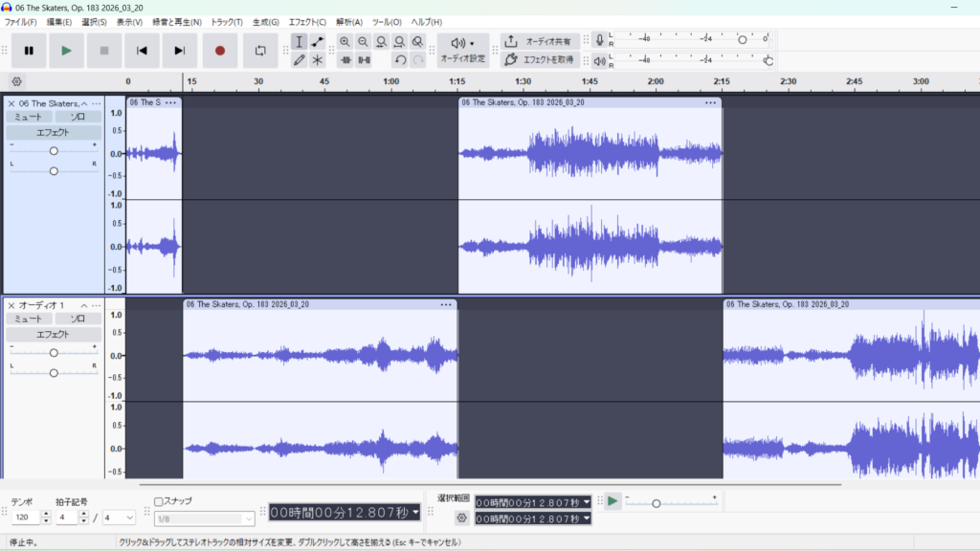
Task: Toggle the Loop playback icon
Action: (260, 51)
